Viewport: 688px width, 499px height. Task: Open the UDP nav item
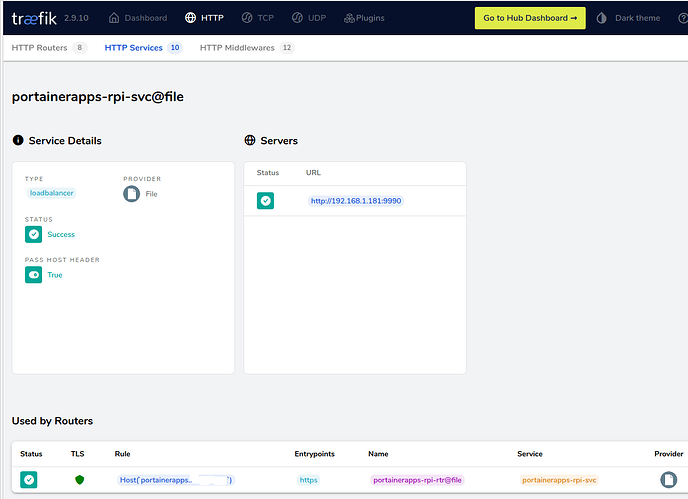(309, 18)
